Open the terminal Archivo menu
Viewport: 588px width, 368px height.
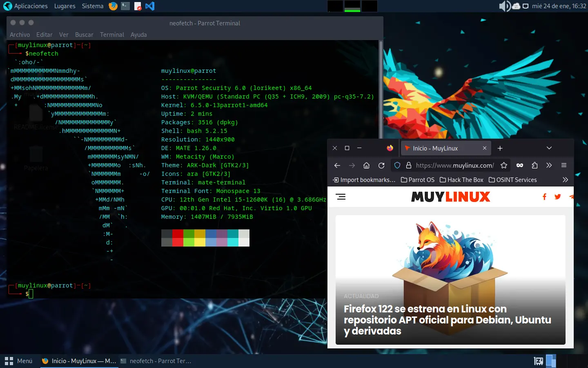(20, 35)
